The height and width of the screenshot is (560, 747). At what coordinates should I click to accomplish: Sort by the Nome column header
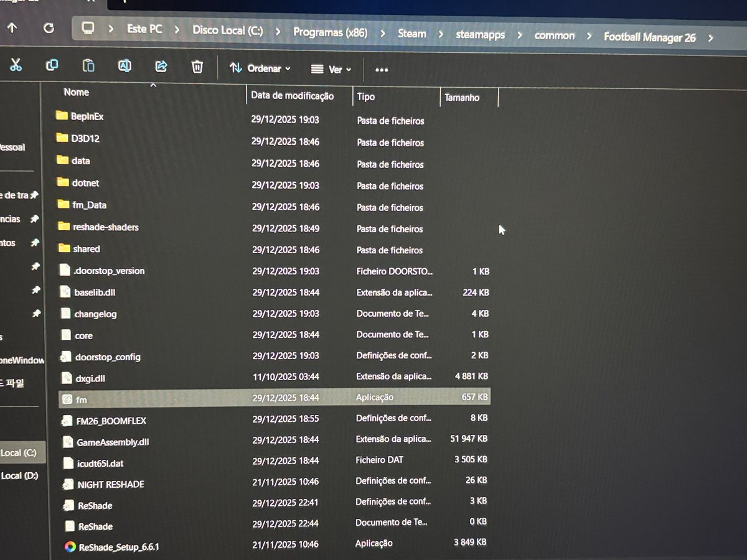tap(77, 92)
